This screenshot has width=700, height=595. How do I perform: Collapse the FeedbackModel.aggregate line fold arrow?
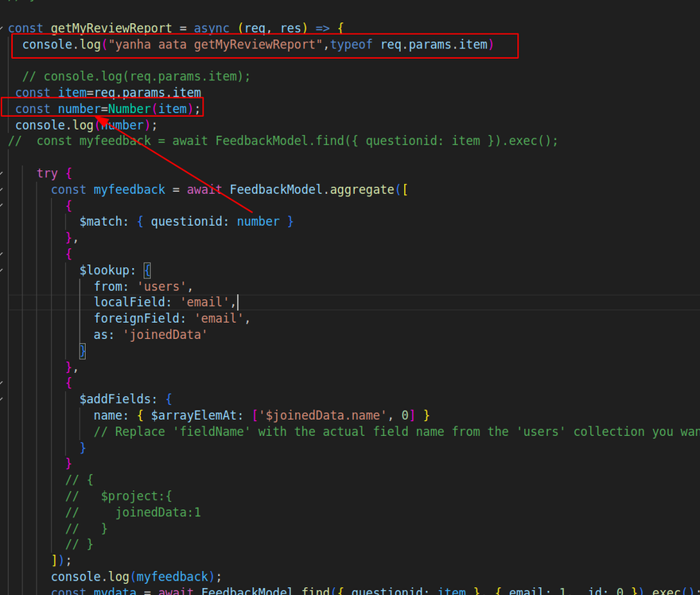tap(2, 189)
